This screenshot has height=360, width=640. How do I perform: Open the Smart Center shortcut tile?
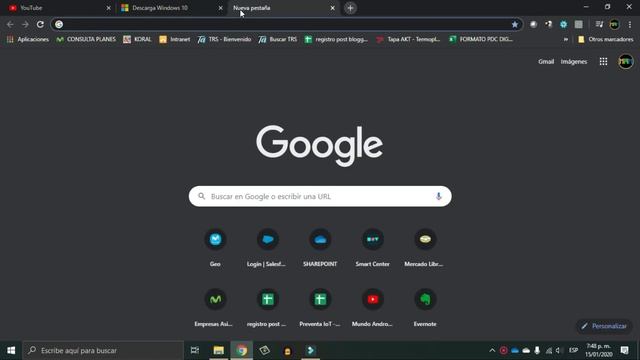point(372,247)
